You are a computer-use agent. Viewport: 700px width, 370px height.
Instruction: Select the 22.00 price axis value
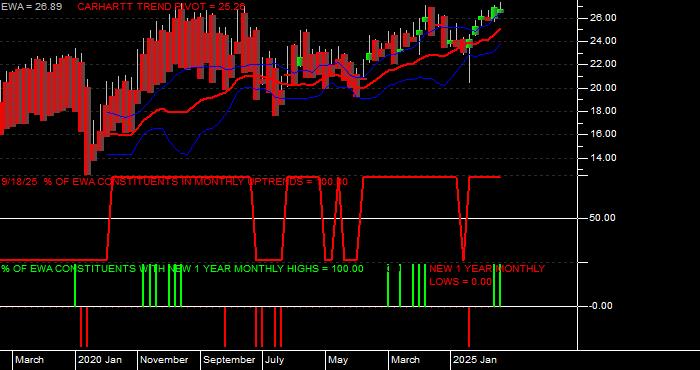point(604,64)
